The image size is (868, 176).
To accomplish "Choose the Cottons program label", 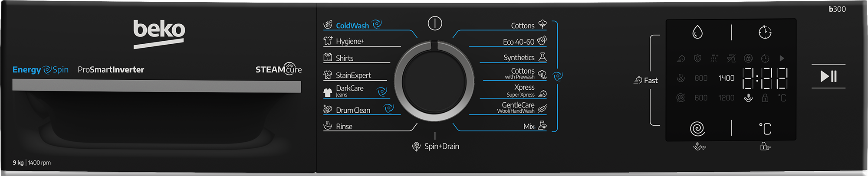I will (x=523, y=26).
